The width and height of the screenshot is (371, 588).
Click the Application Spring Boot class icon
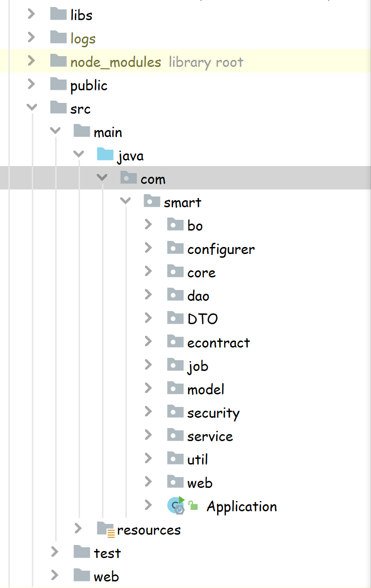tap(176, 506)
